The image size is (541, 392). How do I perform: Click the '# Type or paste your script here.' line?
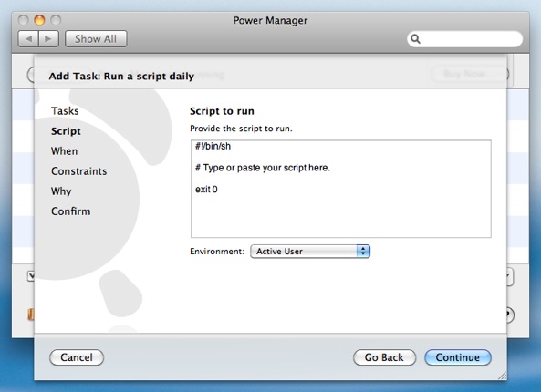coord(263,168)
